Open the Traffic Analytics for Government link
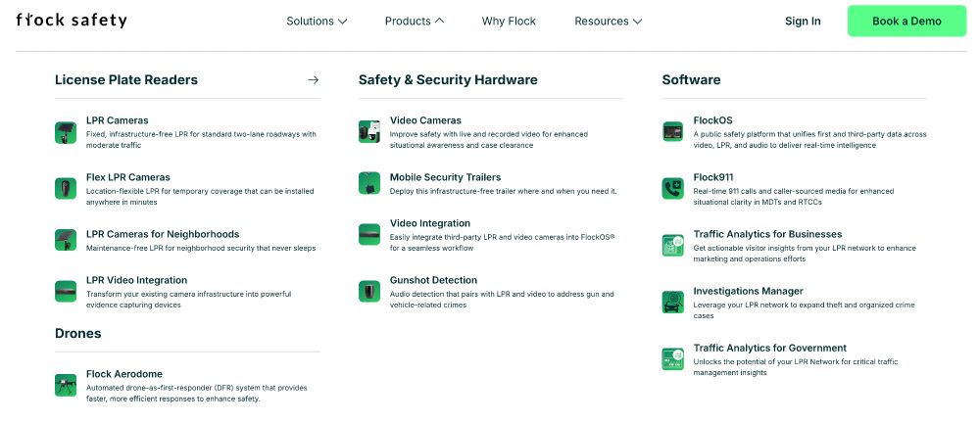This screenshot has width=980, height=423. tap(770, 348)
